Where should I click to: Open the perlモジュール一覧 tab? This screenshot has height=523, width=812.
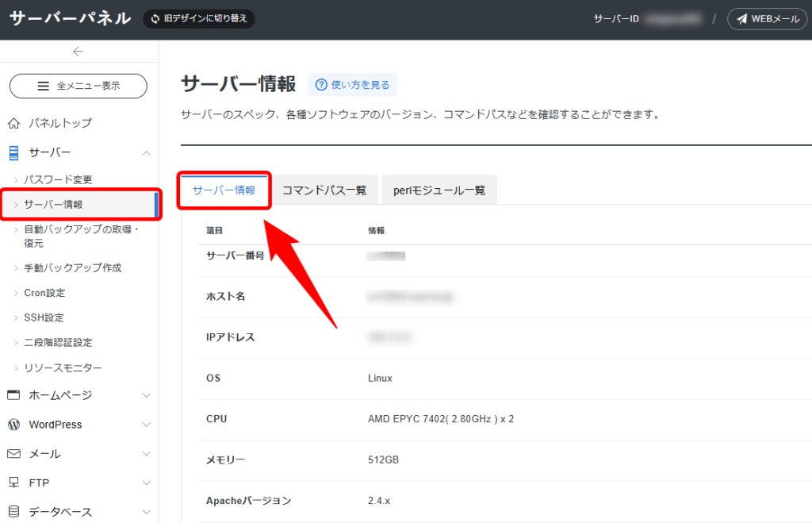[439, 190]
